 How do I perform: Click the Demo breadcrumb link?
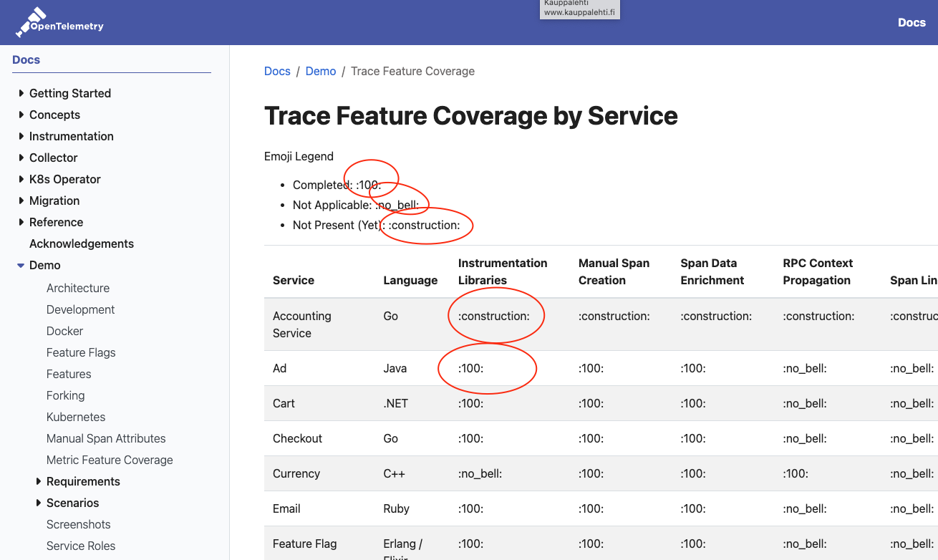coord(321,71)
